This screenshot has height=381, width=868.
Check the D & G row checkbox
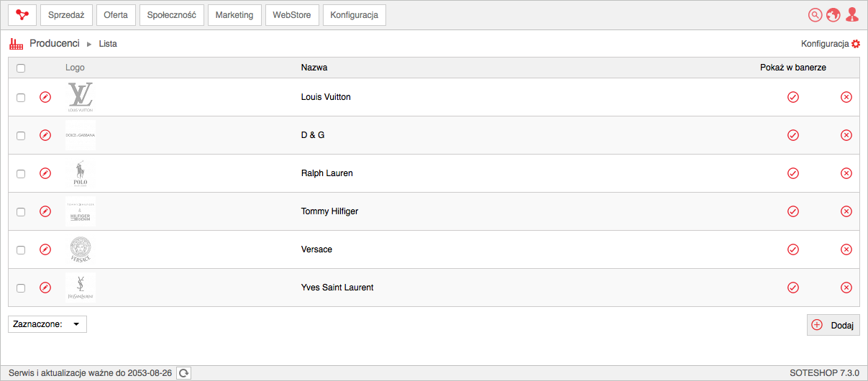(21, 136)
